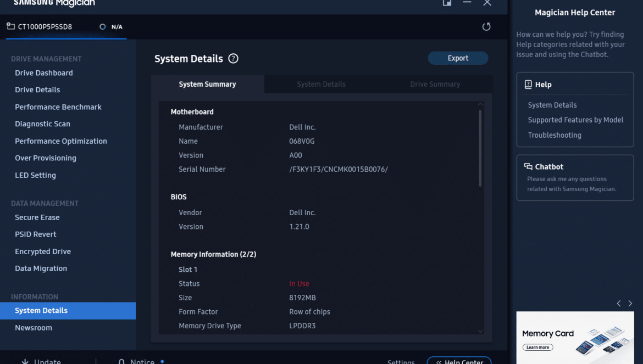Select System Details in Information section
Screen dimensions: 643x364
click(68, 311)
